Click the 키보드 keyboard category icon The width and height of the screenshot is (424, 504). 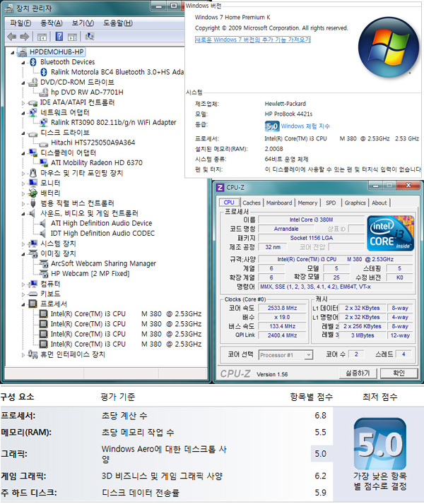point(33,294)
